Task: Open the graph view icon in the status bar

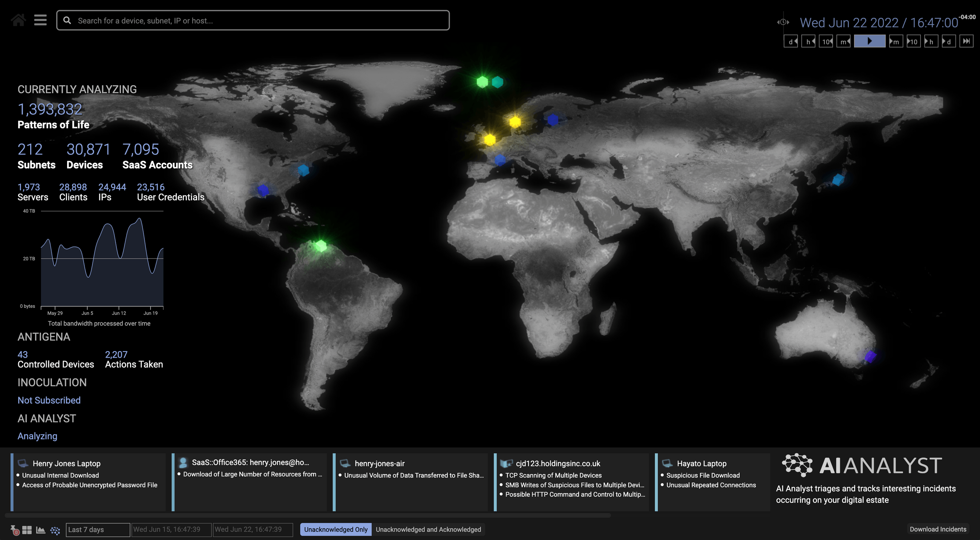Action: (41, 529)
